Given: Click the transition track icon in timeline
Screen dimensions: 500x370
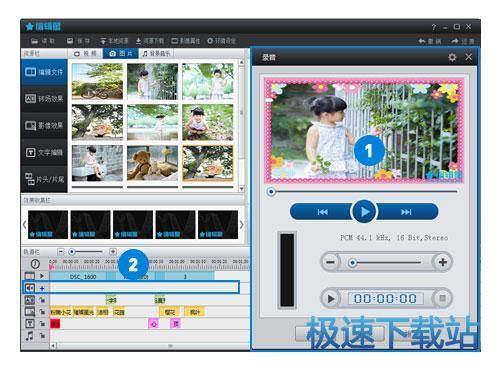Looking at the screenshot, I should 30,300.
